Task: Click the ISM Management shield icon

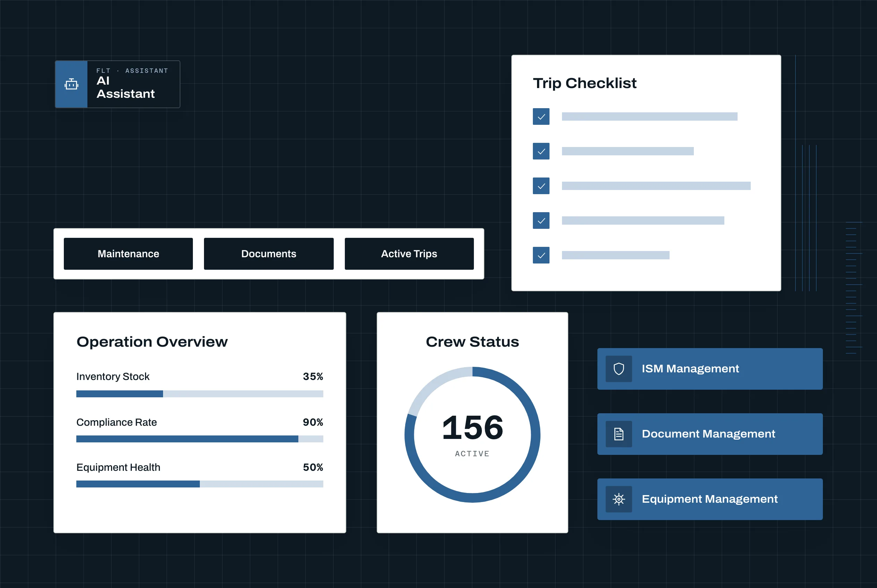Action: [619, 369]
